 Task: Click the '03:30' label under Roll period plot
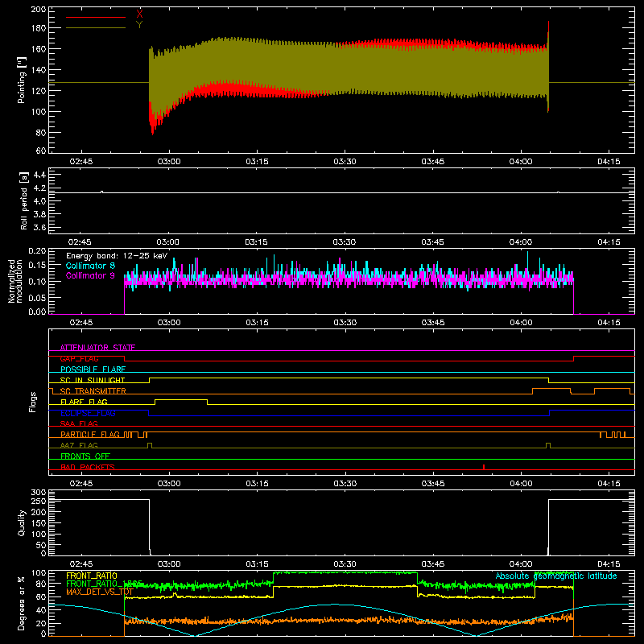345,242
